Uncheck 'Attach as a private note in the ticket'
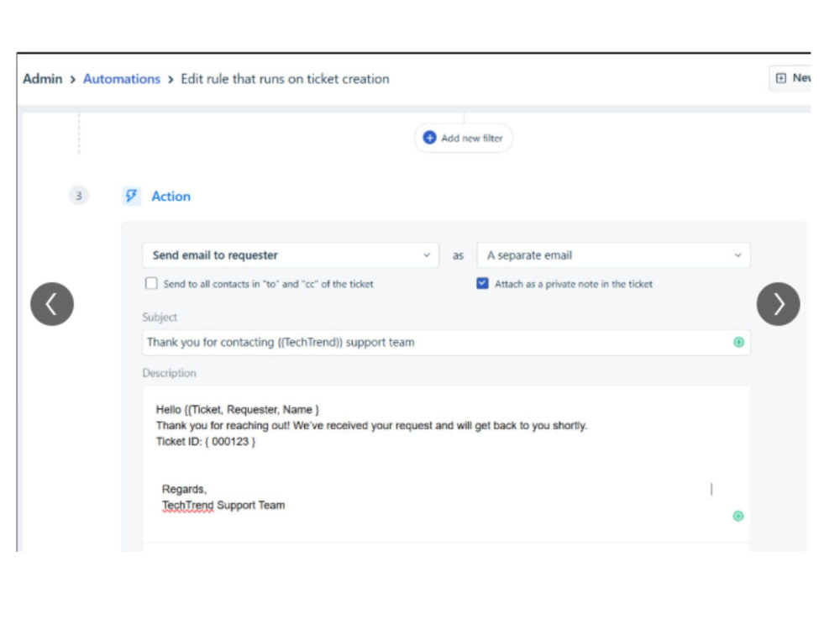Viewport: 840px width, 630px height. pos(482,283)
